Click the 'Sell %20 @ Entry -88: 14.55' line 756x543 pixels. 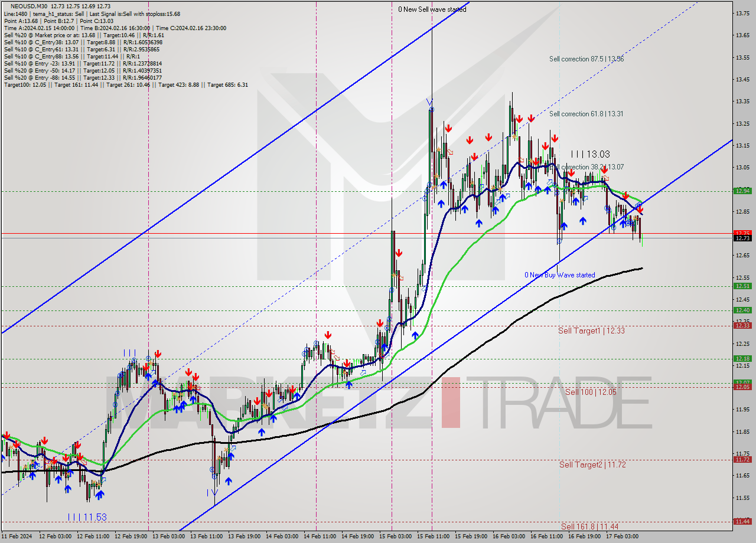click(x=83, y=77)
